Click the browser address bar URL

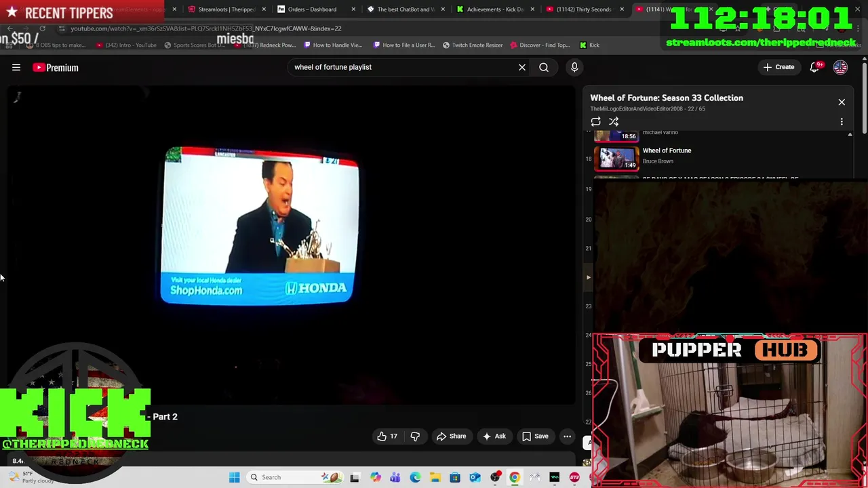coord(206,28)
